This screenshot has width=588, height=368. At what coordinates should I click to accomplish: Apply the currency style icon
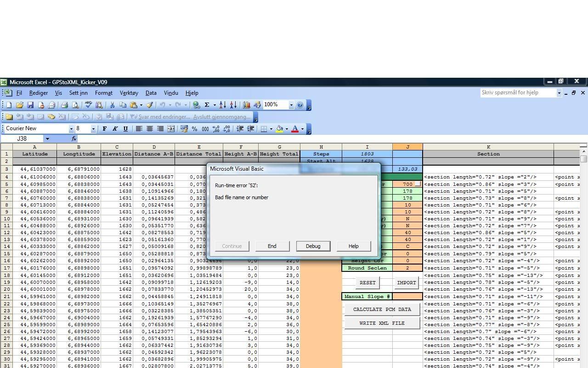pyautogui.click(x=184, y=129)
